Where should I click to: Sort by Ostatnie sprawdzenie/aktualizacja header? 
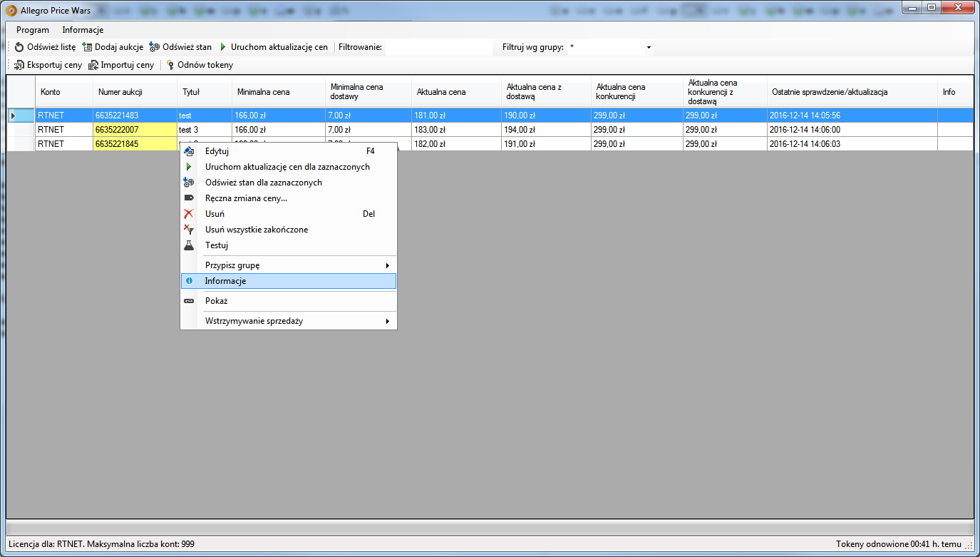click(852, 92)
